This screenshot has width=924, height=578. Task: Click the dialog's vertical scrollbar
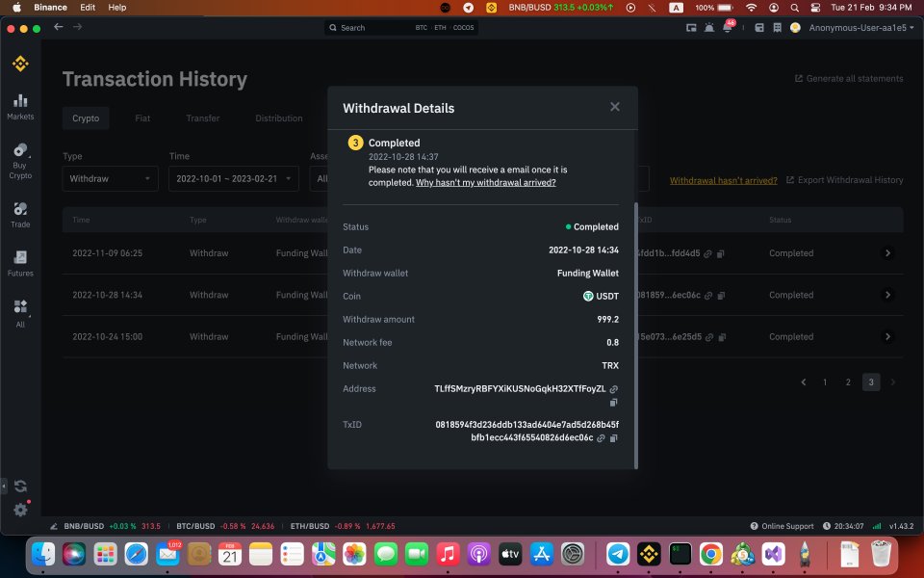[636, 335]
